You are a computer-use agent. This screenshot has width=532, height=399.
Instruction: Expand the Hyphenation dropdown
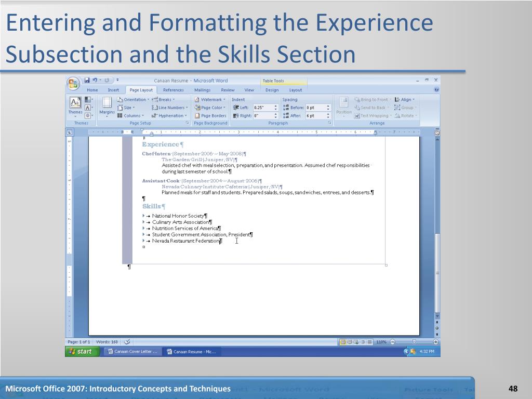[x=169, y=116]
